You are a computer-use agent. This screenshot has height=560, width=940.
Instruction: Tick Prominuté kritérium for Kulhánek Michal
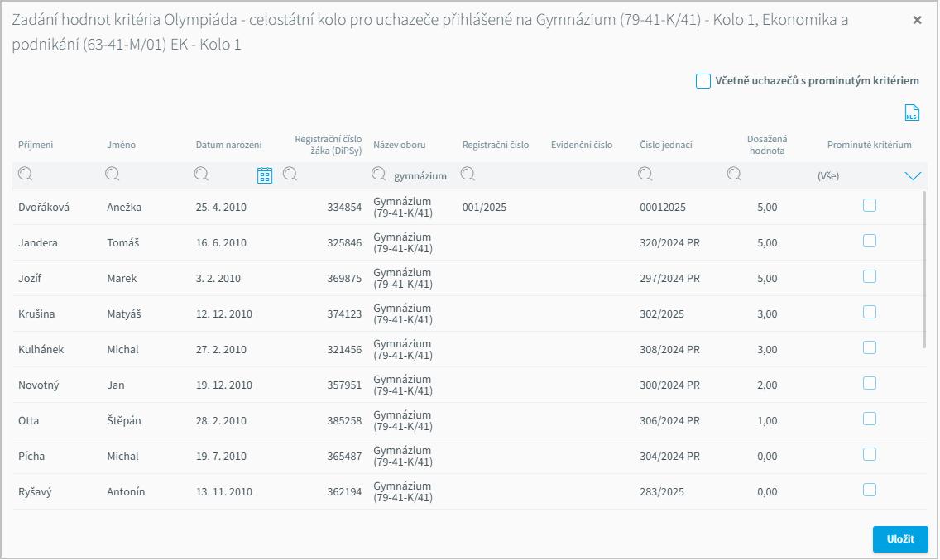870,347
